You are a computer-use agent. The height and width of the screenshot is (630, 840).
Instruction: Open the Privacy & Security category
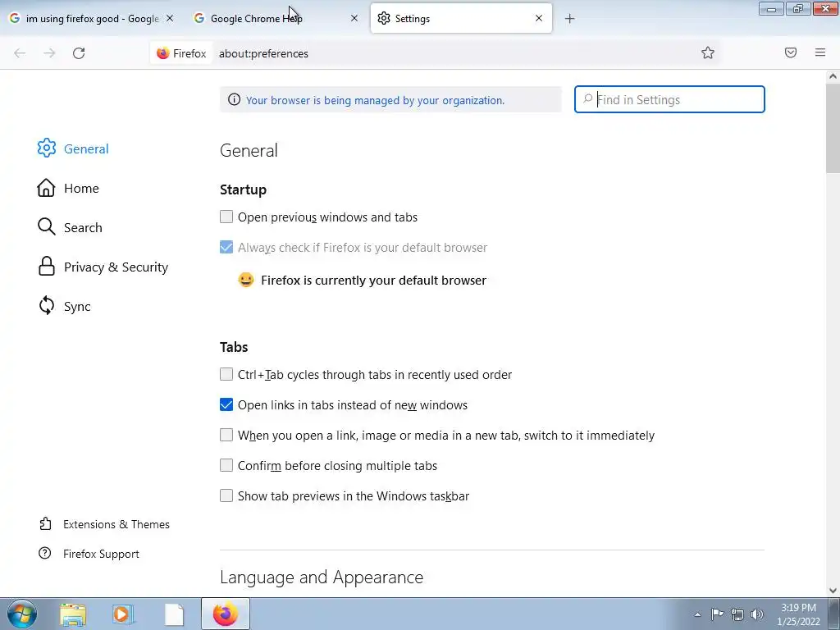click(x=103, y=267)
